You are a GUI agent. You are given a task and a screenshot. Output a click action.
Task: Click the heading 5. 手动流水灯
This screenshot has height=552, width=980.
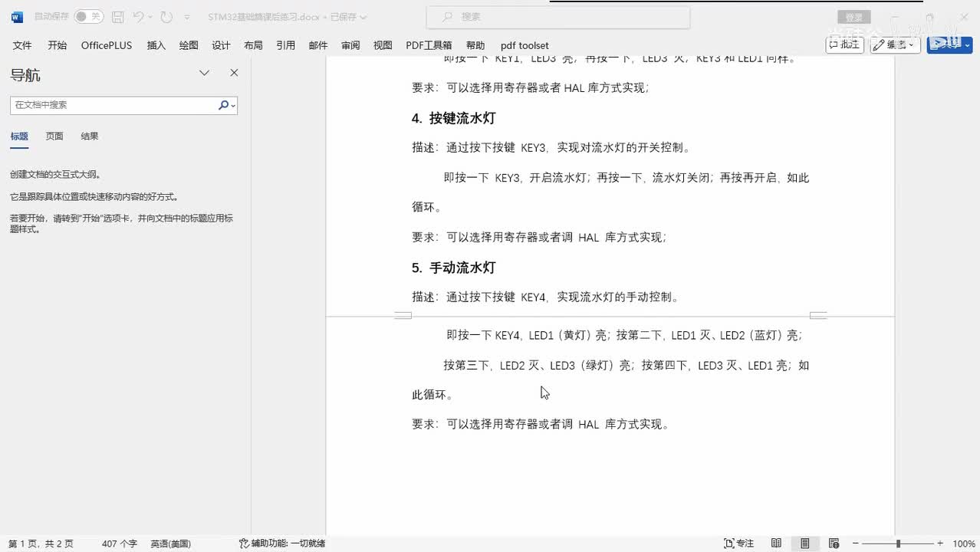click(454, 268)
